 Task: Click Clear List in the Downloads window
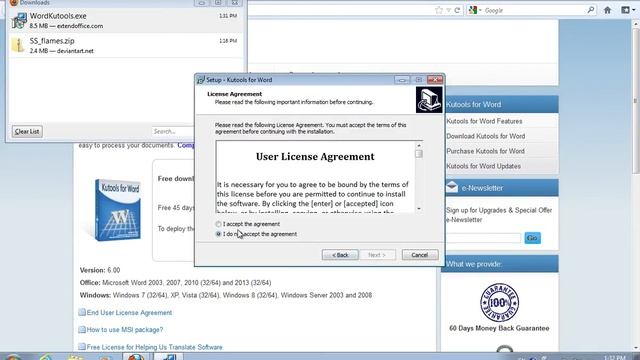pyautogui.click(x=27, y=131)
